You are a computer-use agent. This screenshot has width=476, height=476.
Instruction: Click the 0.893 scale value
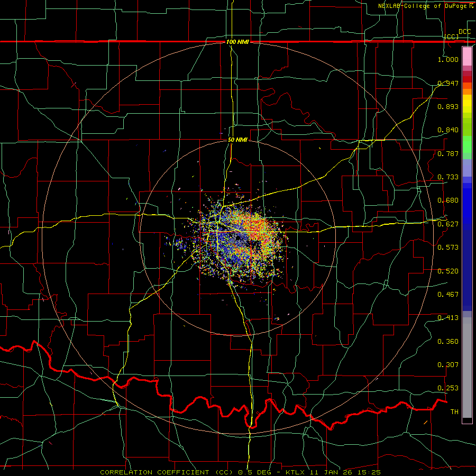tap(448, 106)
